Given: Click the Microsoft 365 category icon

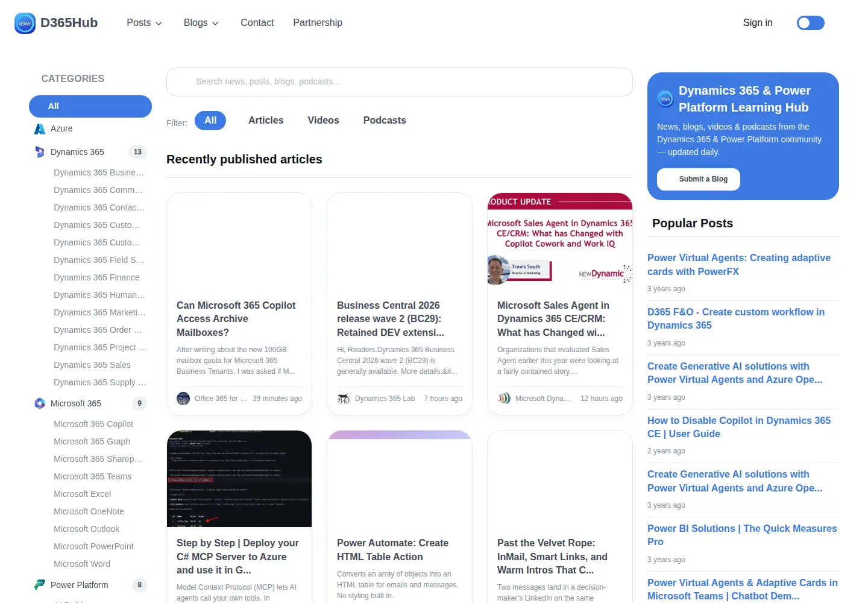Looking at the screenshot, I should pos(40,403).
